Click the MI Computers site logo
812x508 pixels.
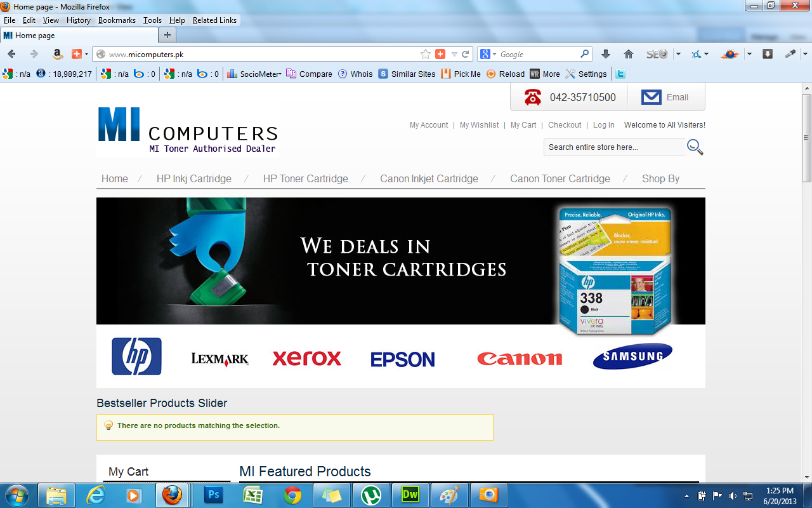tap(188, 131)
